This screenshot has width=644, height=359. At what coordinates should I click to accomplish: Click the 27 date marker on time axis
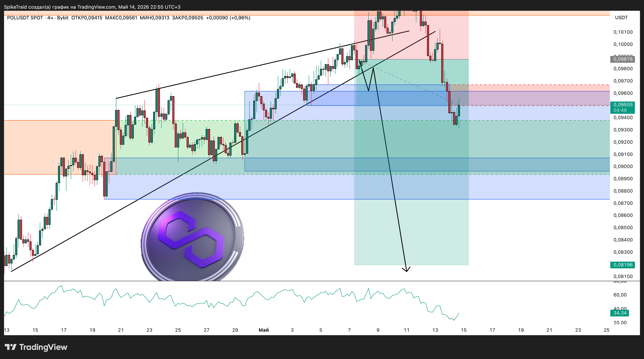click(206, 330)
